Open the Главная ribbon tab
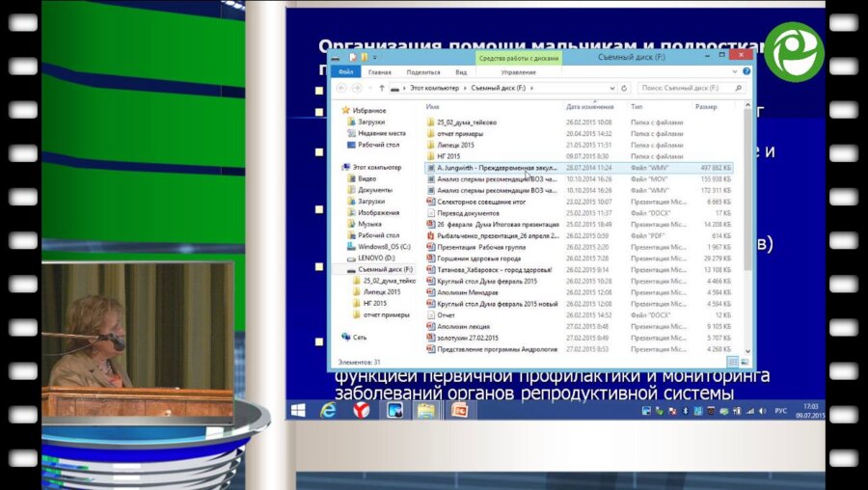The image size is (868, 490). point(380,72)
